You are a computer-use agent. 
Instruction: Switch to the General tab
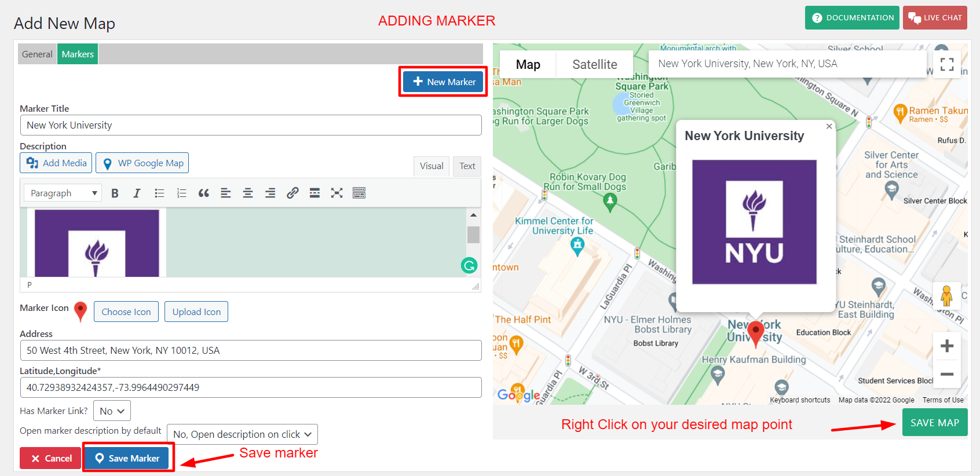pyautogui.click(x=37, y=54)
